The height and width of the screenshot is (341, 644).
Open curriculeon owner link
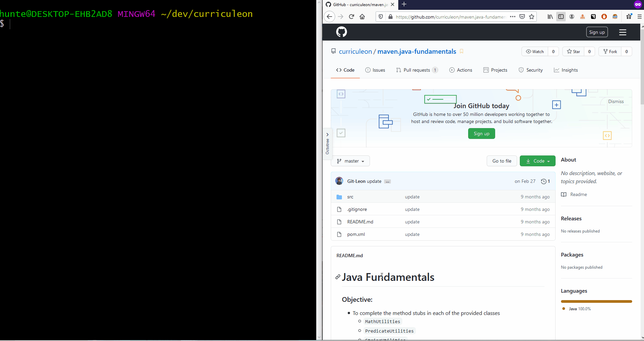pos(355,51)
